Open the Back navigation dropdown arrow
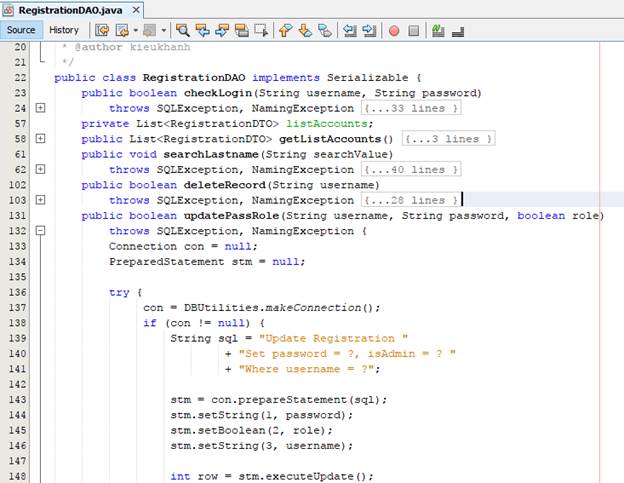Viewport: 624px width, 483px height. [135, 30]
